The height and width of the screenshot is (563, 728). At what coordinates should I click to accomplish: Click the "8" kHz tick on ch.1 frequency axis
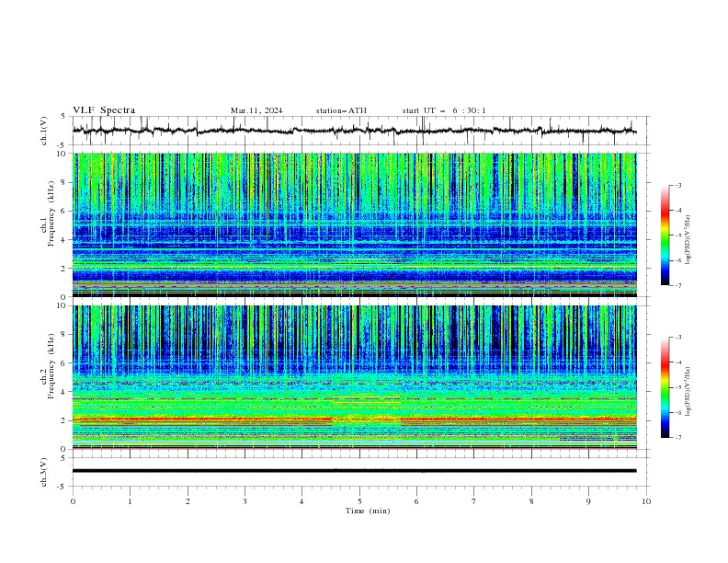64,182
